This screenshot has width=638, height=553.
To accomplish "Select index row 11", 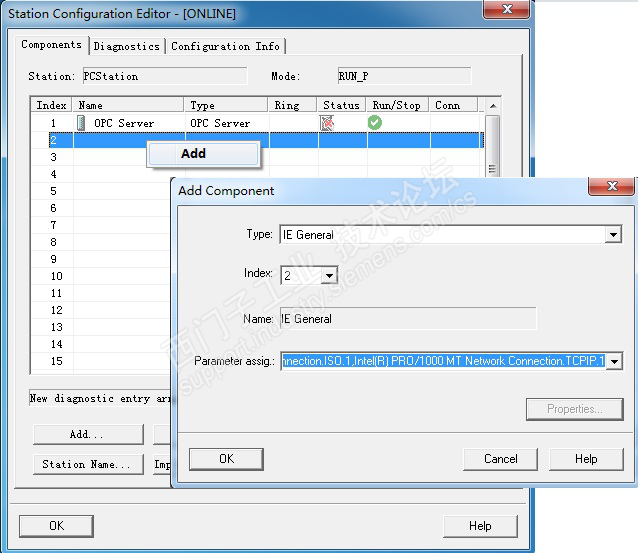I will (x=57, y=293).
